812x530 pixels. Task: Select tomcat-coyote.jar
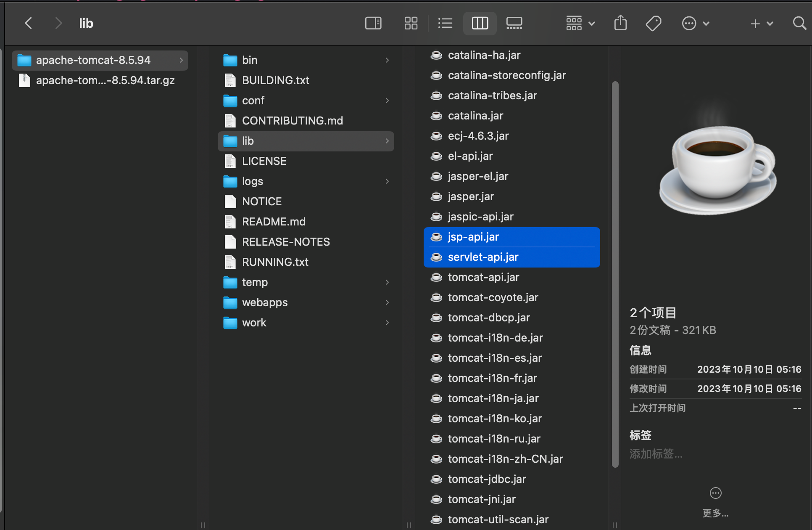(x=512, y=297)
